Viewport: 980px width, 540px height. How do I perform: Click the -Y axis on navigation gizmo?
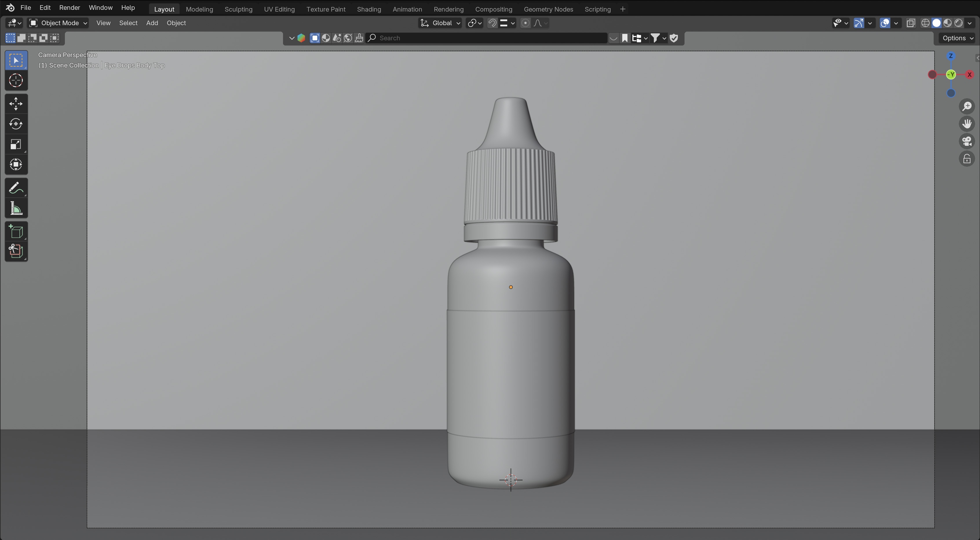[951, 74]
